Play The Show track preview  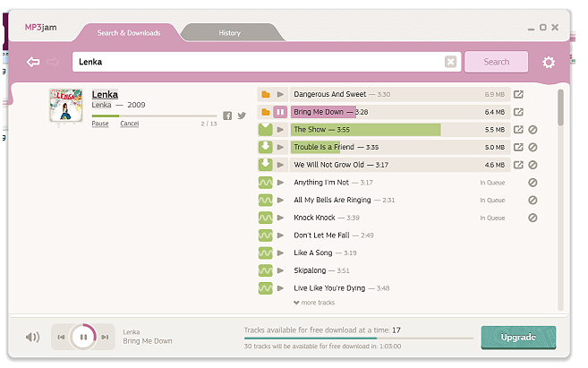280,130
